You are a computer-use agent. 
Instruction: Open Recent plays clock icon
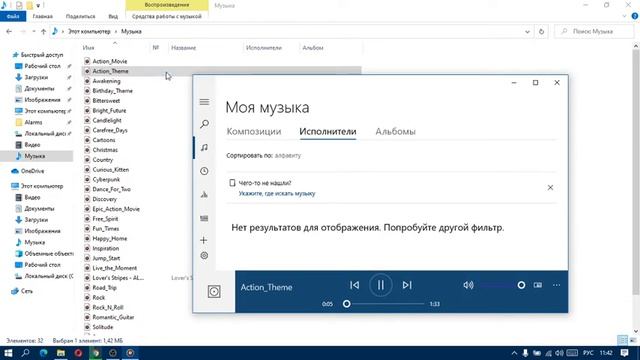[204, 171]
